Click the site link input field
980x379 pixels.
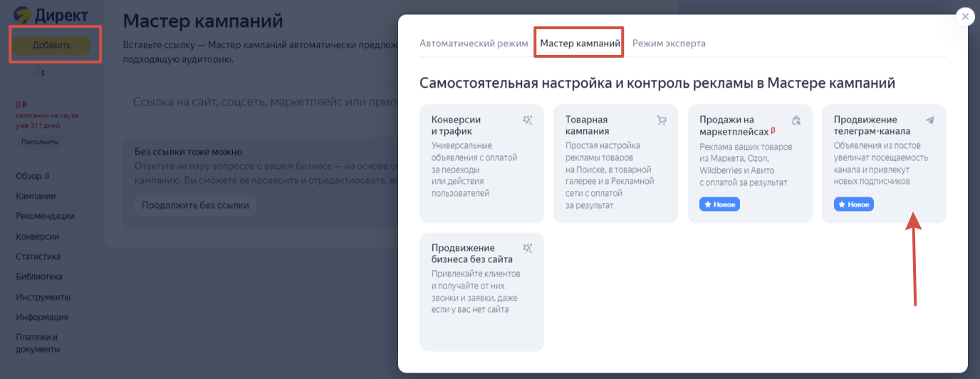260,102
